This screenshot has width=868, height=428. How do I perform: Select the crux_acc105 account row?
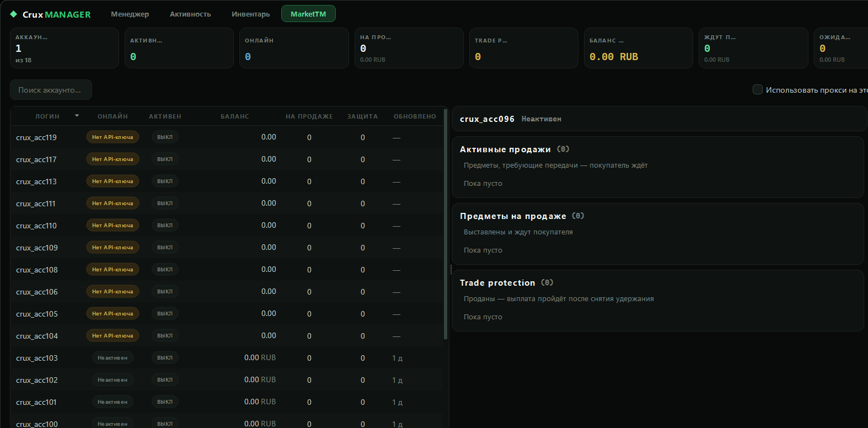point(227,314)
